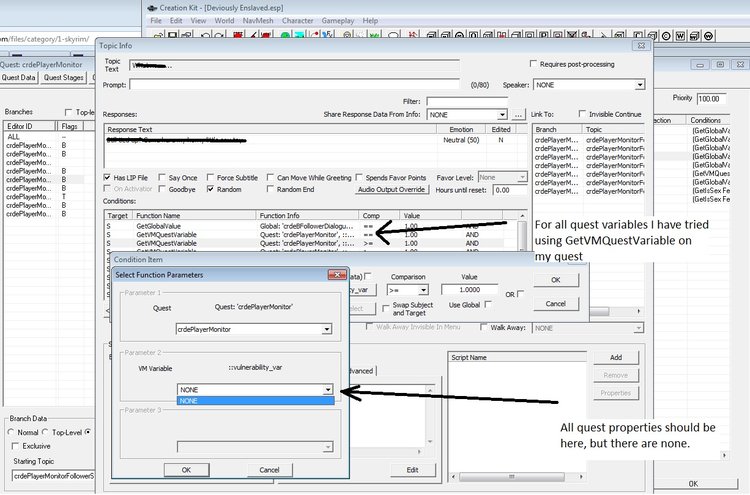750x495 pixels.
Task: Uncheck the Random checkbox
Action: point(210,189)
